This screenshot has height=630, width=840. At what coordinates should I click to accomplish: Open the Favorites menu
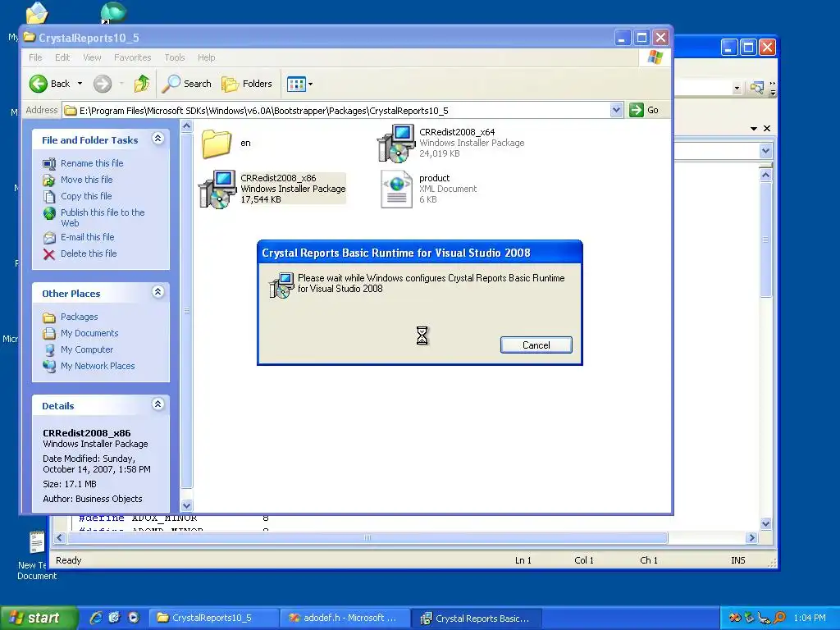[x=132, y=57]
